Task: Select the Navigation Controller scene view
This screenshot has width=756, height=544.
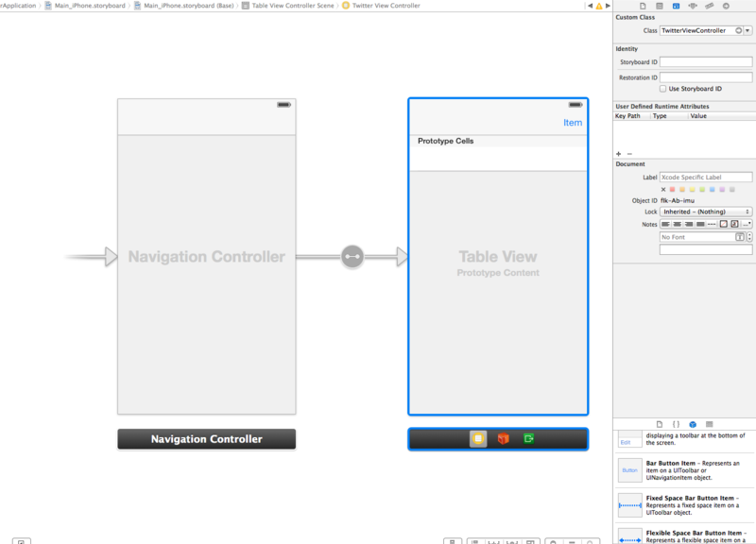Action: (206, 256)
